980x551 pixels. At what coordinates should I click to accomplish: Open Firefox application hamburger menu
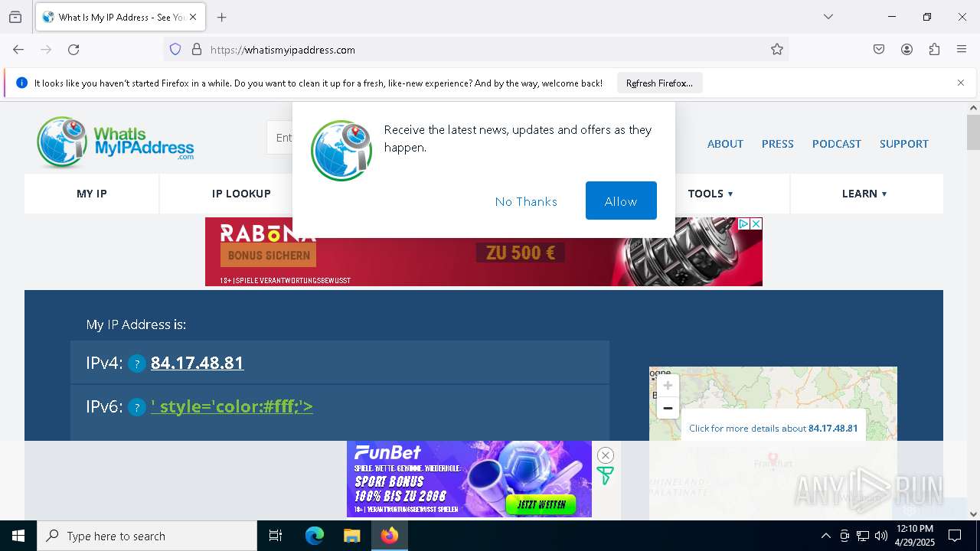[x=962, y=50]
